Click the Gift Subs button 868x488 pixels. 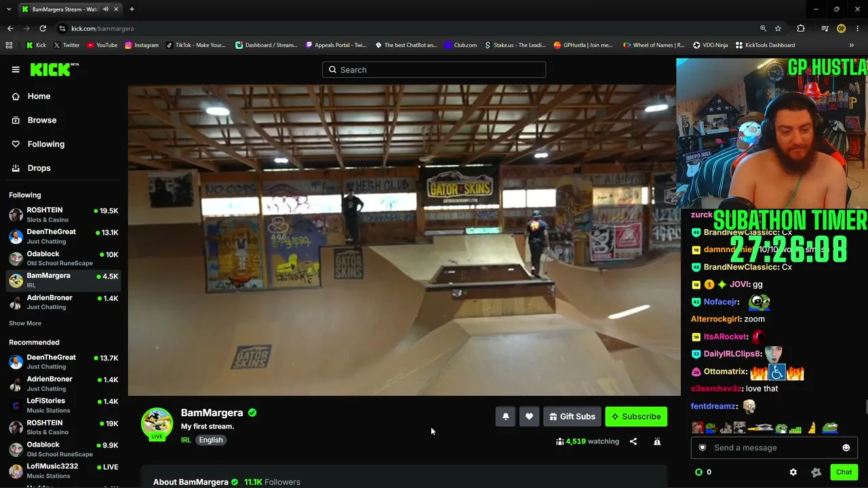572,417
